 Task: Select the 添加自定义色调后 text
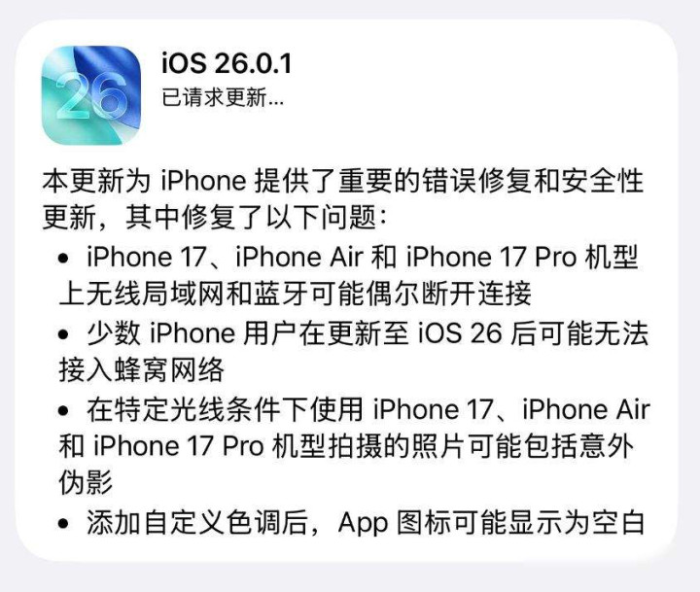(196, 522)
